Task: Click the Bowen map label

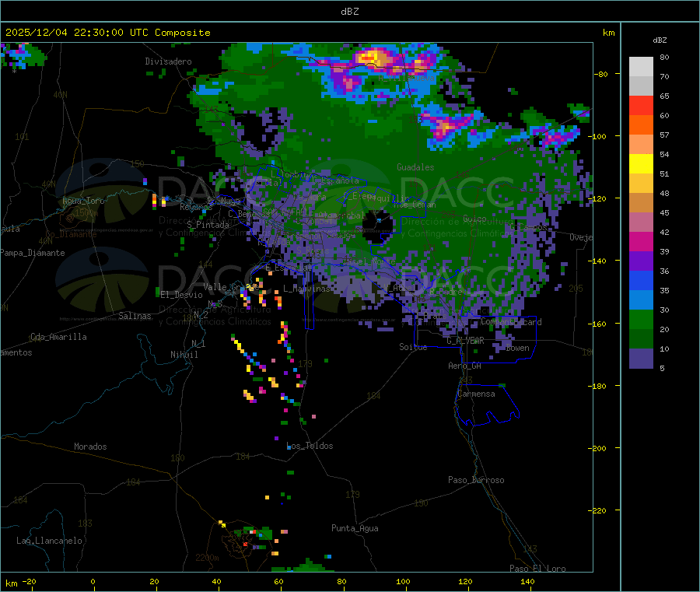Action: pyautogui.click(x=518, y=348)
